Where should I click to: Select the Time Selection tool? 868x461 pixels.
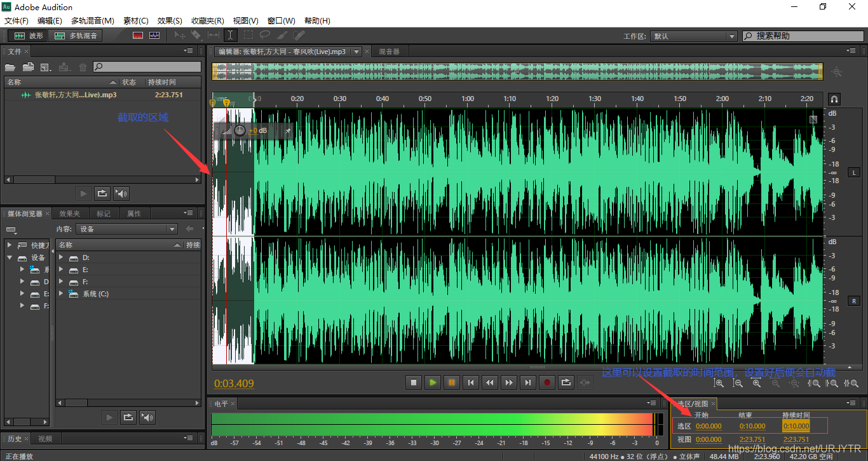pos(231,36)
